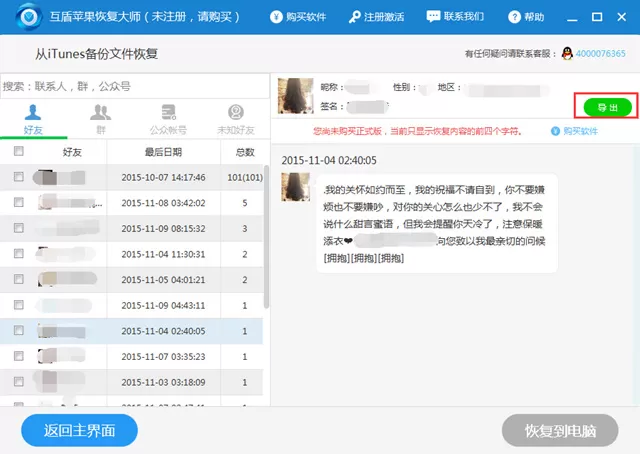The width and height of the screenshot is (640, 454).
Task: Click the count cell 101(101)
Action: [x=245, y=178]
